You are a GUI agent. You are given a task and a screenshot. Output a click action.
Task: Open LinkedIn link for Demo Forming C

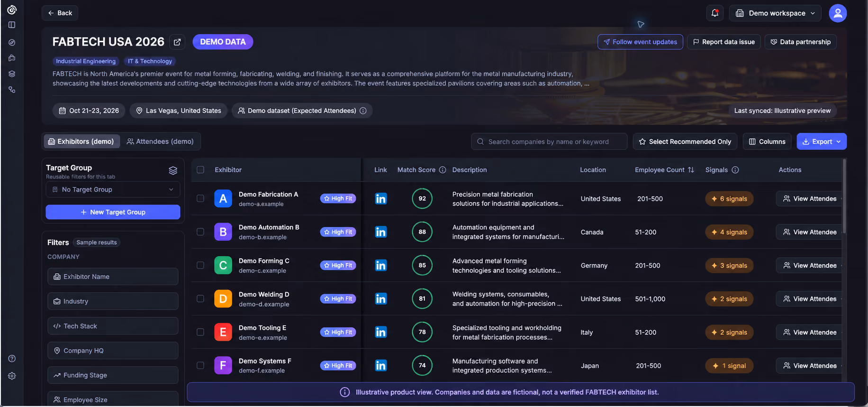coord(380,266)
